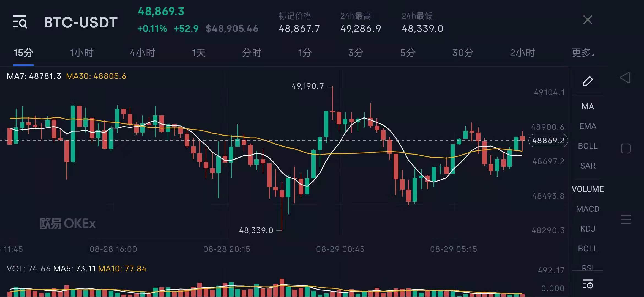Screen dimensions: 644x297
Task: Click the current price label 48869.2
Action: [x=548, y=141]
